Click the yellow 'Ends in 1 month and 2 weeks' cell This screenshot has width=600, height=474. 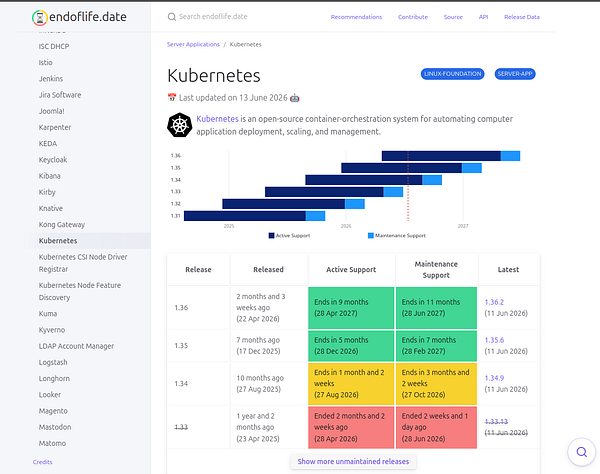(x=351, y=384)
